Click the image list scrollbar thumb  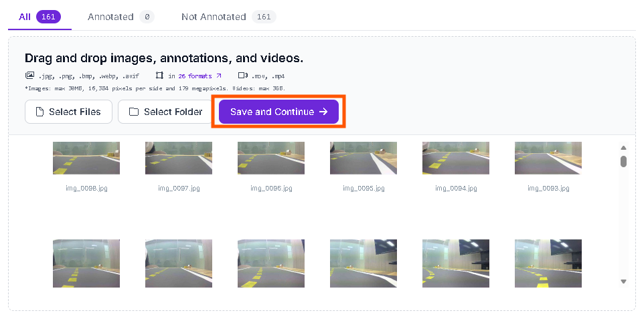pyautogui.click(x=623, y=161)
